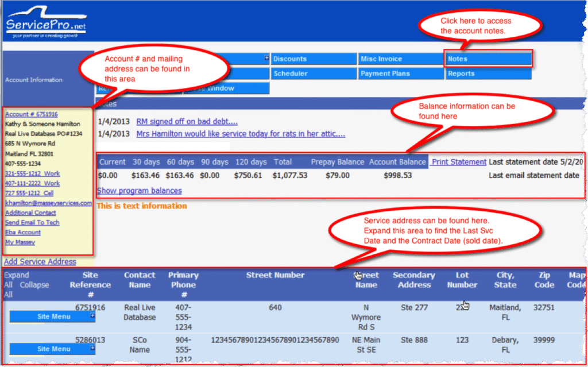Open the Reports menu
The width and height of the screenshot is (588, 367).
(488, 74)
